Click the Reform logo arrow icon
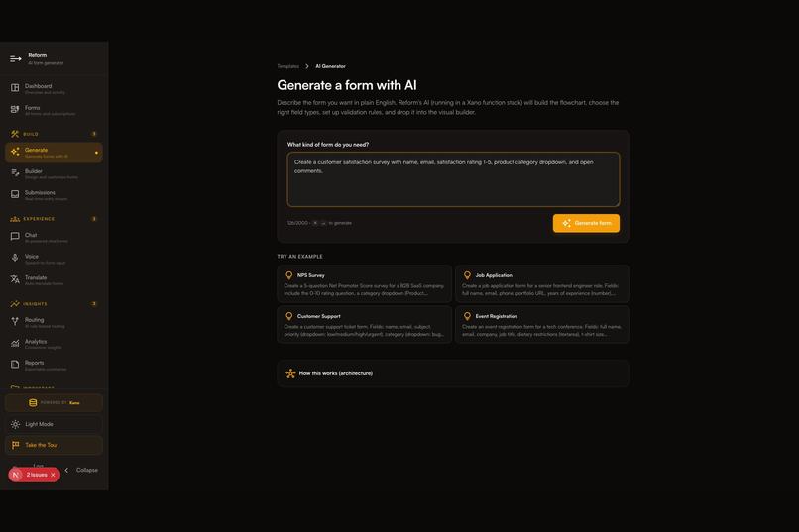The image size is (799, 532). click(15, 59)
